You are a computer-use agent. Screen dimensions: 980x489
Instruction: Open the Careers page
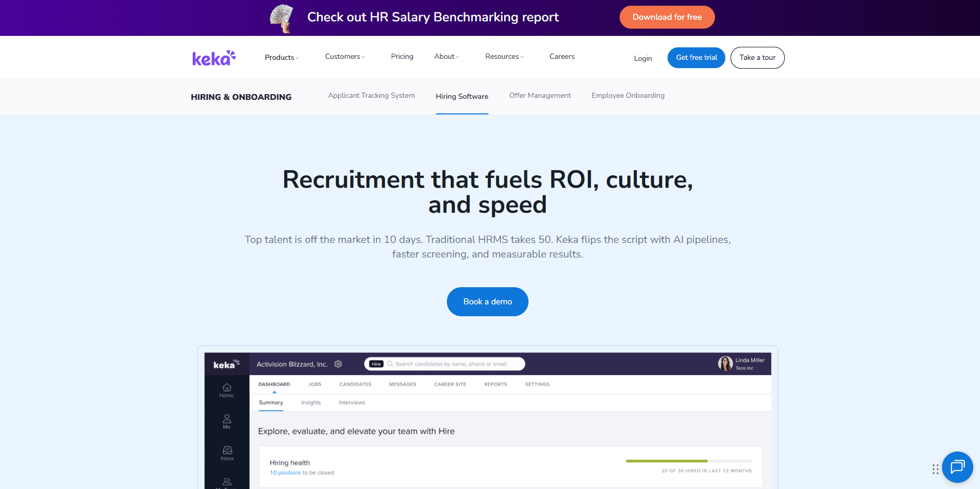point(562,56)
